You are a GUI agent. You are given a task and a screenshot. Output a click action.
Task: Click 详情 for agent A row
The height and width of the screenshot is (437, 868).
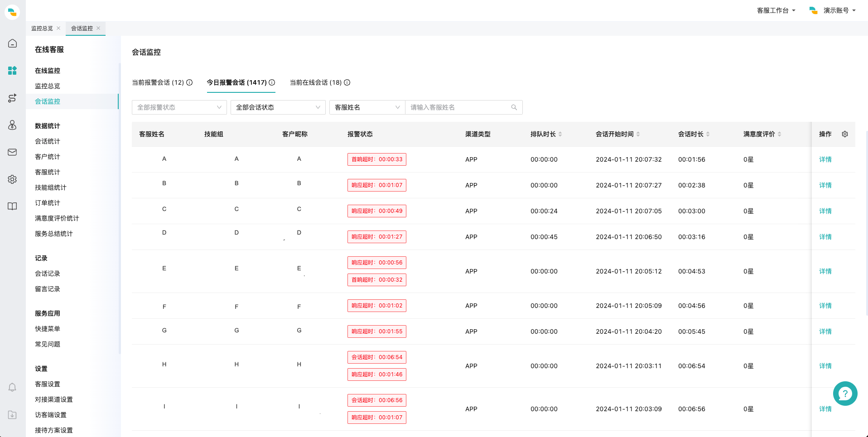coord(825,159)
